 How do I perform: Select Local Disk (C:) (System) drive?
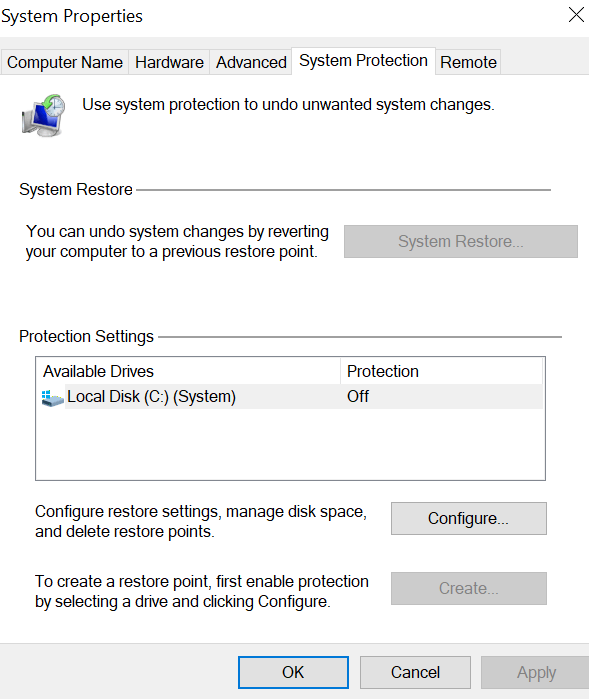click(x=292, y=396)
